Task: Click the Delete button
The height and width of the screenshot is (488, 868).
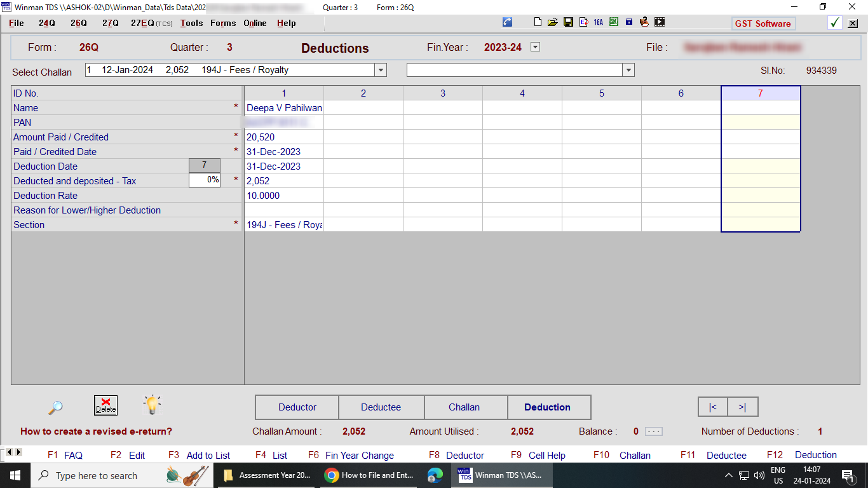Action: [105, 405]
